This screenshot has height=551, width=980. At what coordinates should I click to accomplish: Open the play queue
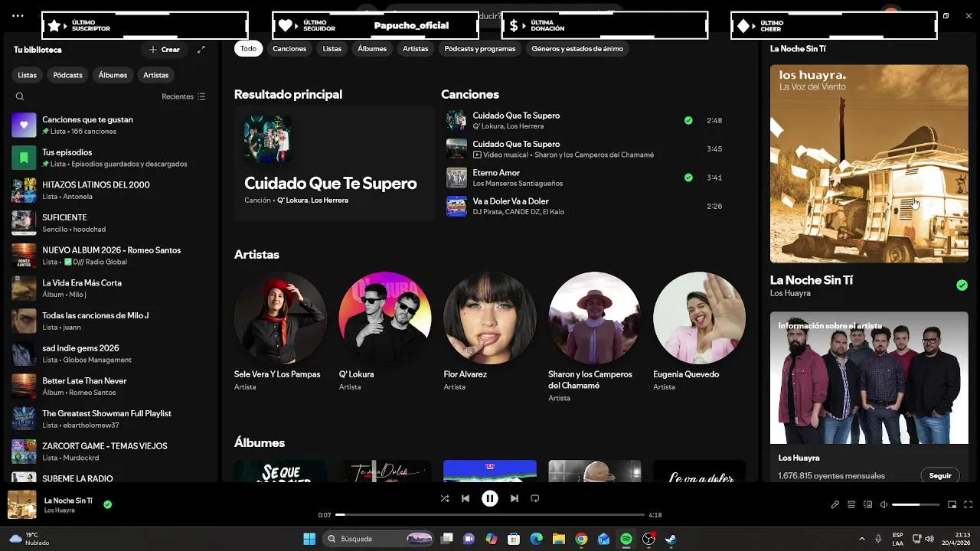(x=851, y=504)
